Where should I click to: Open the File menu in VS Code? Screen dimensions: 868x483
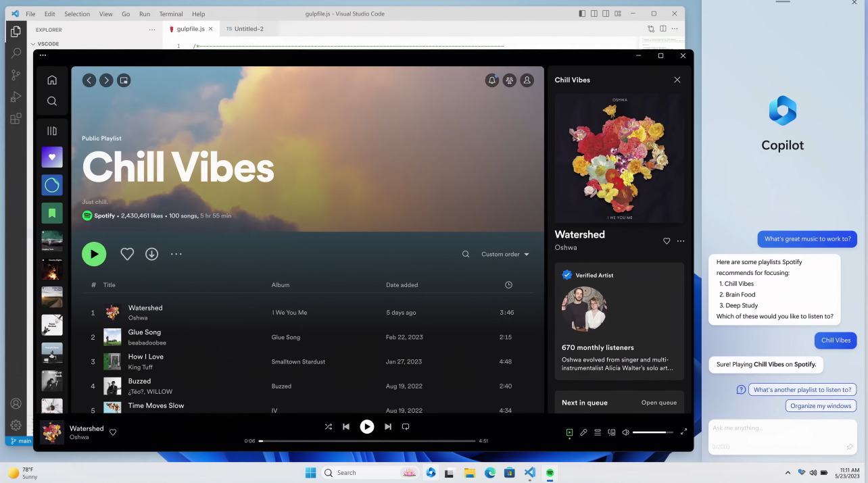click(x=30, y=14)
